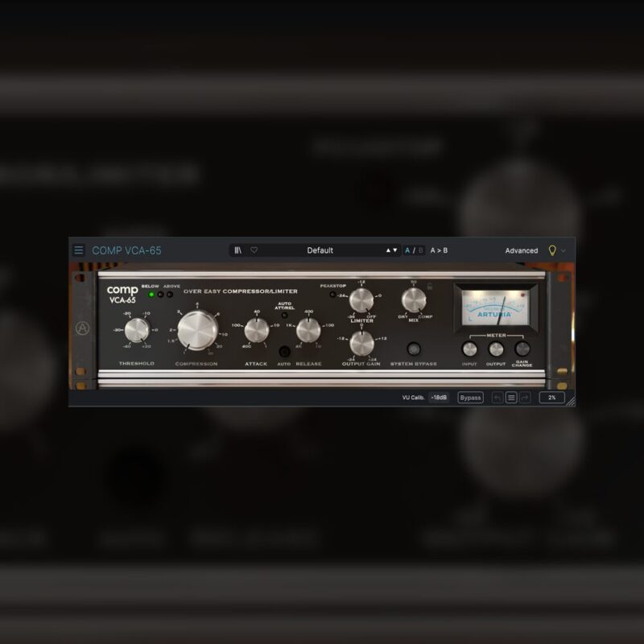Screen dimensions: 644x644
Task: Click the COMP VCA-65 title text
Action: click(126, 250)
